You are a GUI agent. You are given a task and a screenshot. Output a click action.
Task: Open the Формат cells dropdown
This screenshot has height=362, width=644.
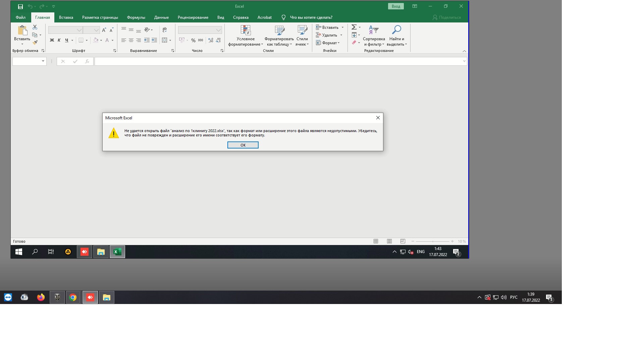pyautogui.click(x=328, y=43)
